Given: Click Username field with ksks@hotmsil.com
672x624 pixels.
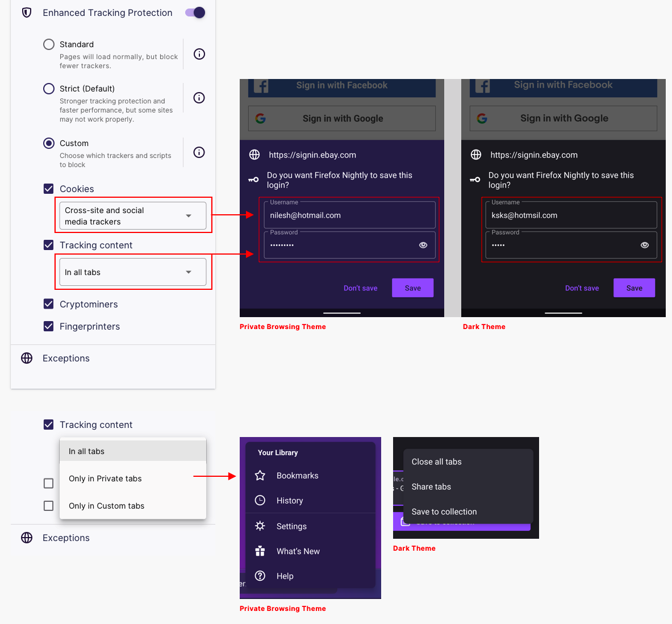Looking at the screenshot, I should point(571,215).
